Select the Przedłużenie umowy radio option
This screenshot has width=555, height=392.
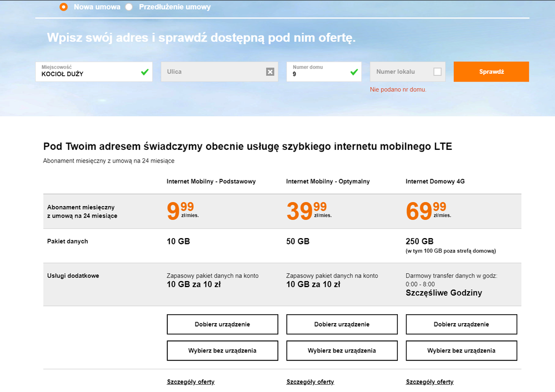point(129,7)
